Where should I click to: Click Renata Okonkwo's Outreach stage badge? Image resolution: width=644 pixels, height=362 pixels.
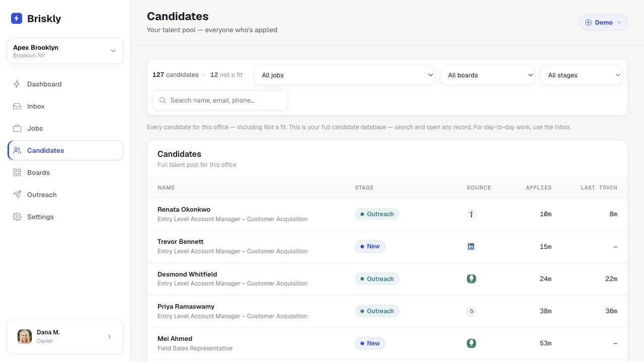click(377, 214)
